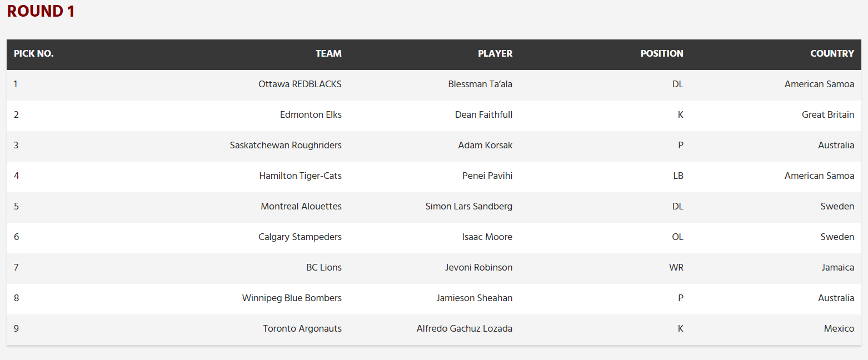Click Jamaica in the country column
The height and width of the screenshot is (360, 868).
(838, 268)
